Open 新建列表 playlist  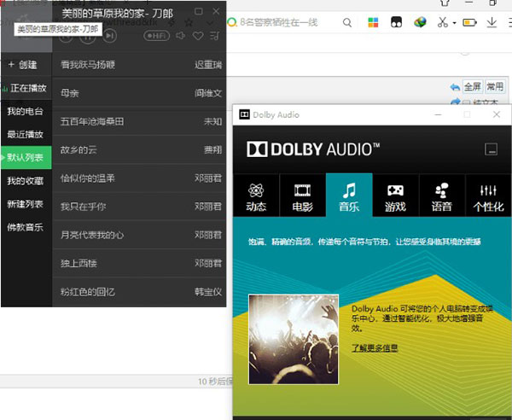click(25, 204)
